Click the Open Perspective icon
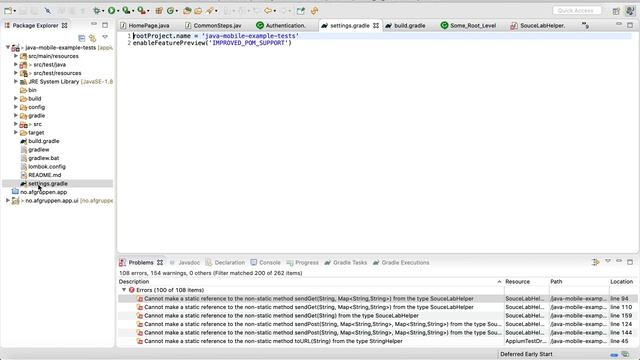Viewport: 640px width, 360px height. coord(616,11)
